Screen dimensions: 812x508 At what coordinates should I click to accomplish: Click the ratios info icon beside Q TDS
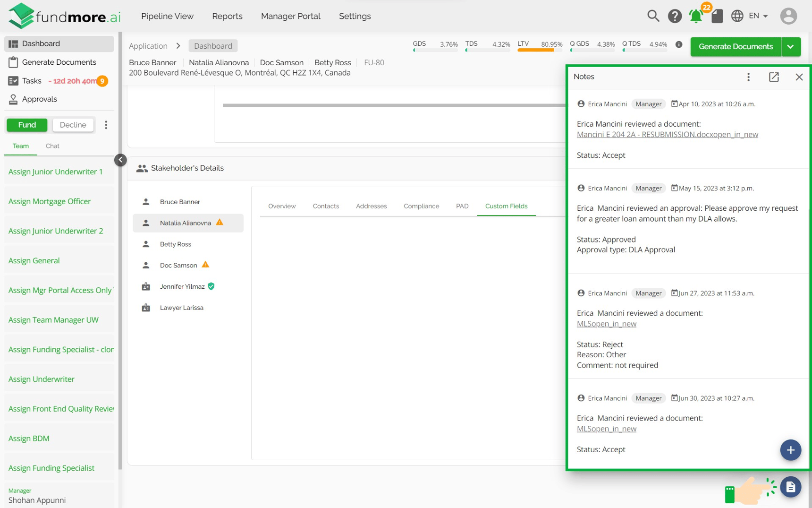pos(679,44)
